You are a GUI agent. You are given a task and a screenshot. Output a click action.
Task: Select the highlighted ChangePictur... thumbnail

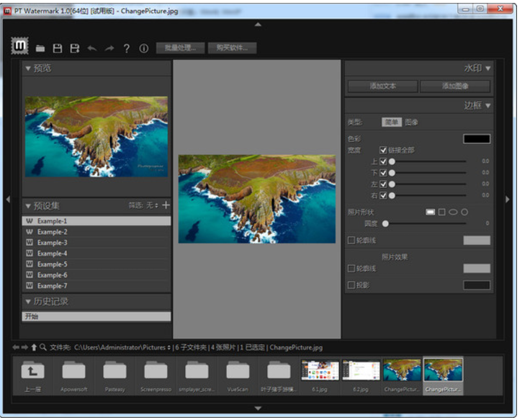coord(443,375)
